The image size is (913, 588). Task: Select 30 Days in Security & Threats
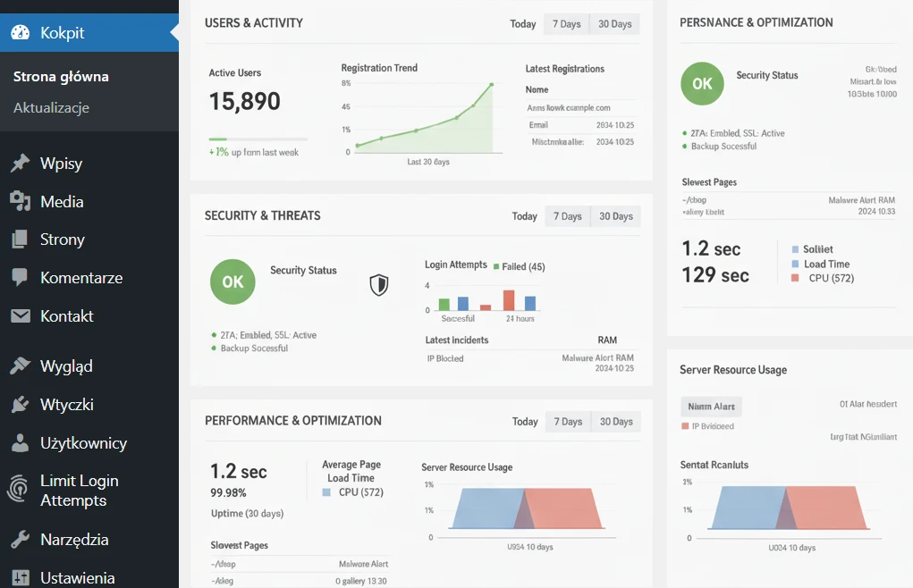point(615,216)
